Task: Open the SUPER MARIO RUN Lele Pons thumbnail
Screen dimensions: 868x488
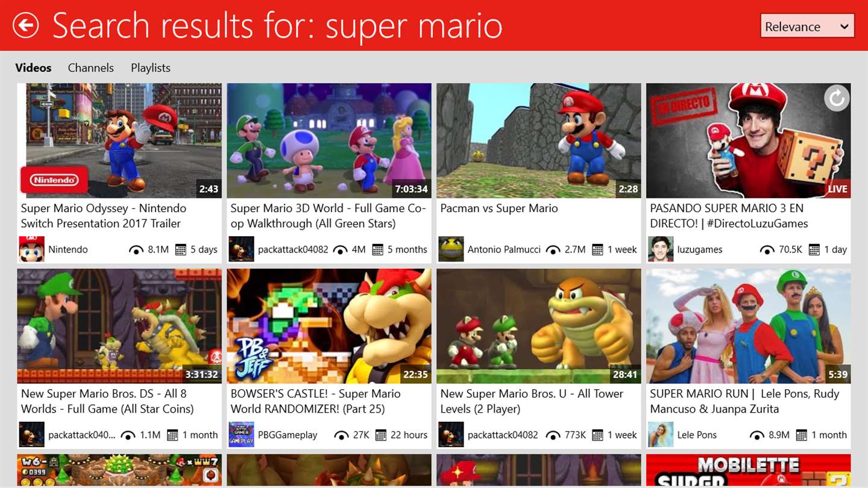Action: (748, 326)
